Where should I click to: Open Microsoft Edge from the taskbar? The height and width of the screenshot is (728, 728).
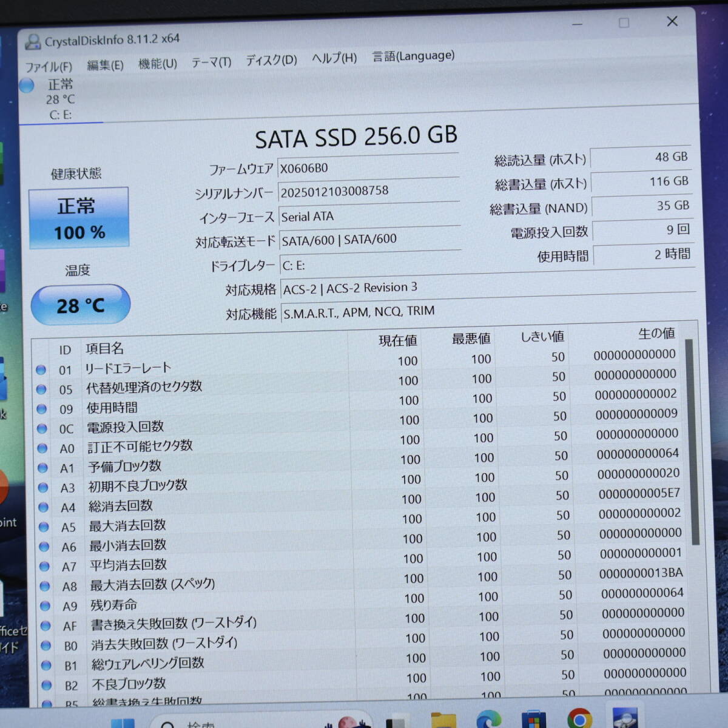pos(488,719)
